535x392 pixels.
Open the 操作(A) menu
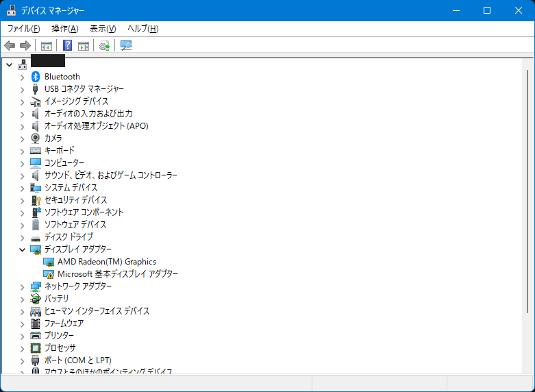(x=65, y=29)
